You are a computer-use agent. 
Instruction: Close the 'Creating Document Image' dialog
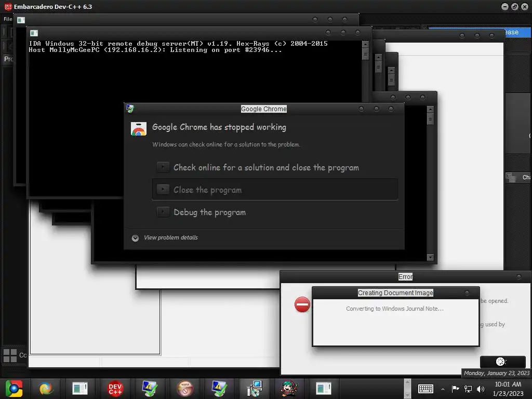(467, 292)
